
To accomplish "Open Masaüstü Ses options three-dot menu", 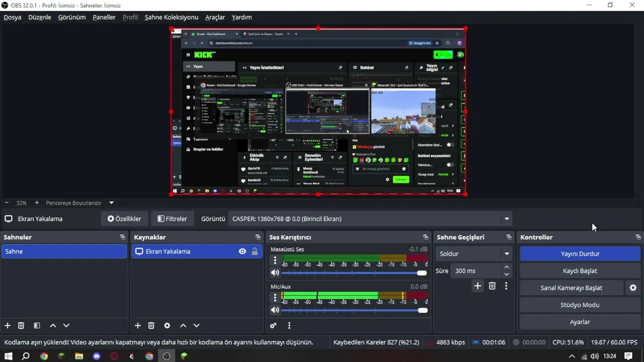I will point(275,260).
